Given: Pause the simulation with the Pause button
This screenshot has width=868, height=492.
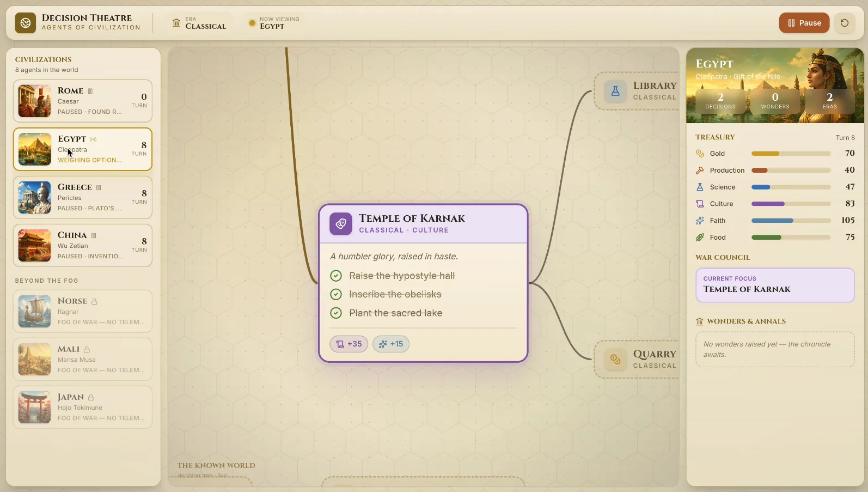Looking at the screenshot, I should [804, 23].
